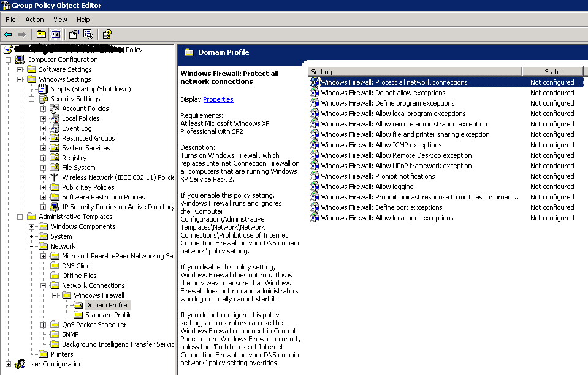Click icon of 'Prohibit notifications' setting
Viewport: 588px width, 375px height.
315,176
